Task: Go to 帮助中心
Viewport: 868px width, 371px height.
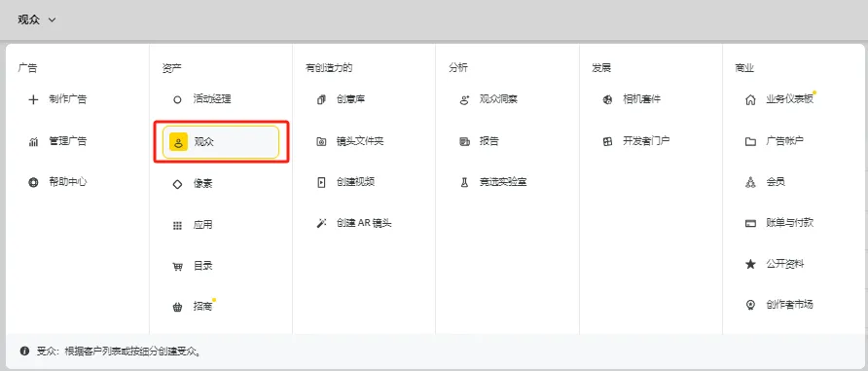Action: [x=67, y=182]
